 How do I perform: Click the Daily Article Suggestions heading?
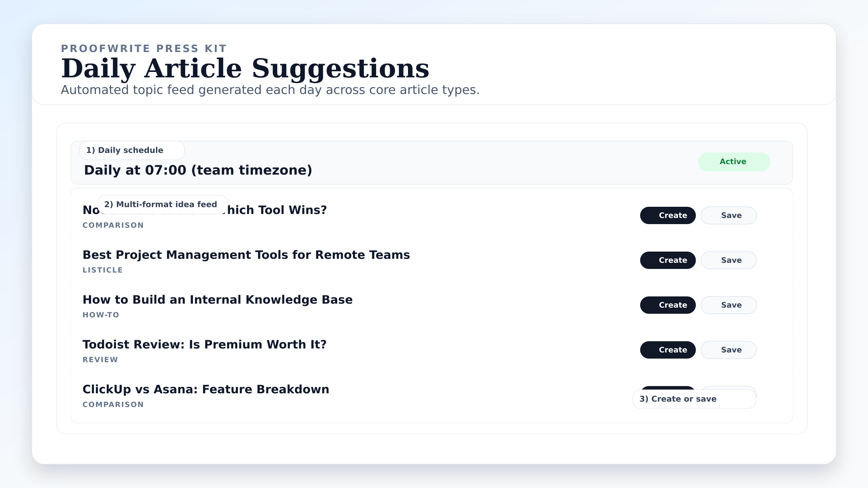pyautogui.click(x=246, y=69)
